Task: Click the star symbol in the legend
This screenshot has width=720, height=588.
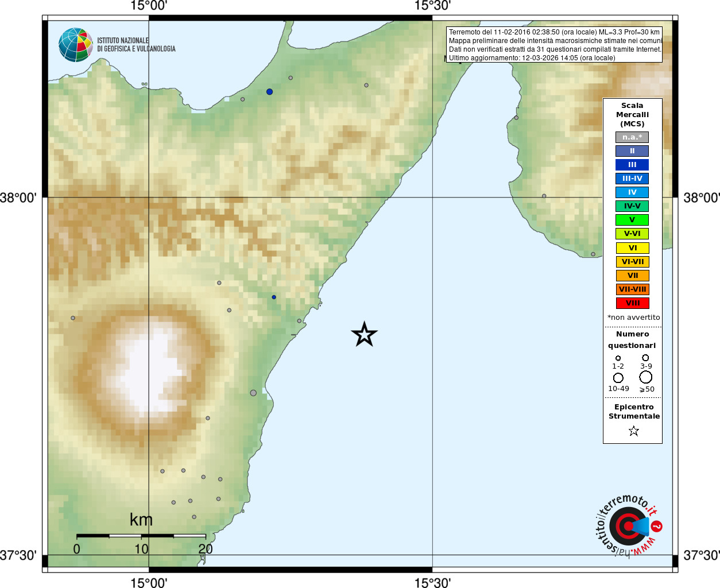Action: (634, 431)
